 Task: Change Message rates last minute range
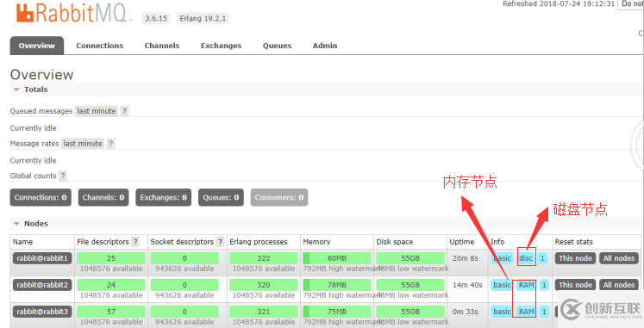83,144
